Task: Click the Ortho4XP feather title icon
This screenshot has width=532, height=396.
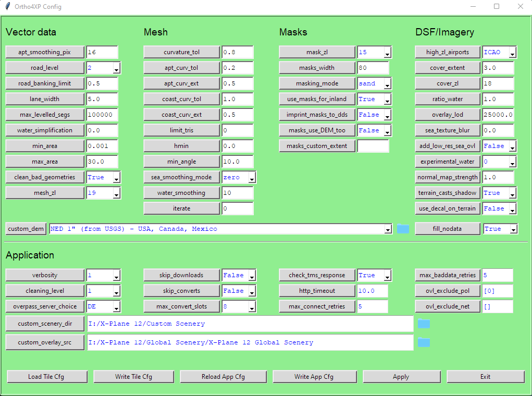Action: click(7, 6)
